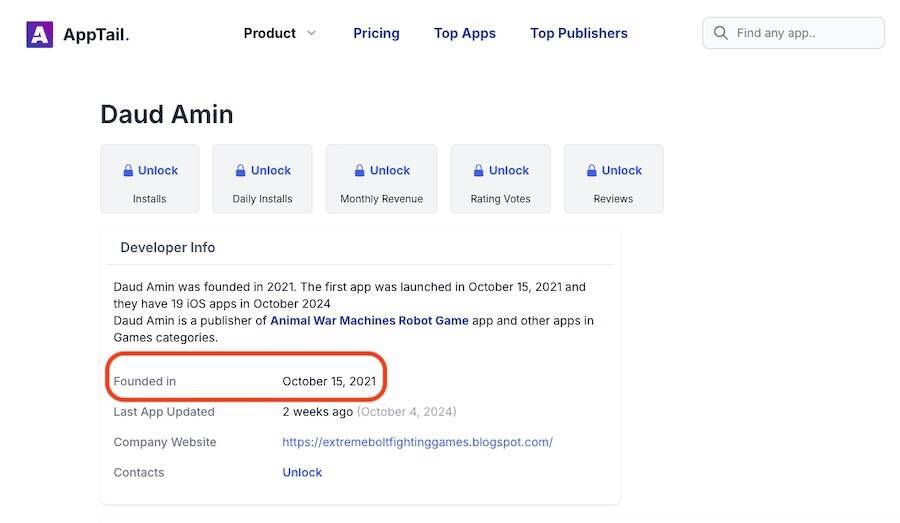900x523 pixels.
Task: Click the lock icon on Installs card
Action: pyautogui.click(x=128, y=171)
